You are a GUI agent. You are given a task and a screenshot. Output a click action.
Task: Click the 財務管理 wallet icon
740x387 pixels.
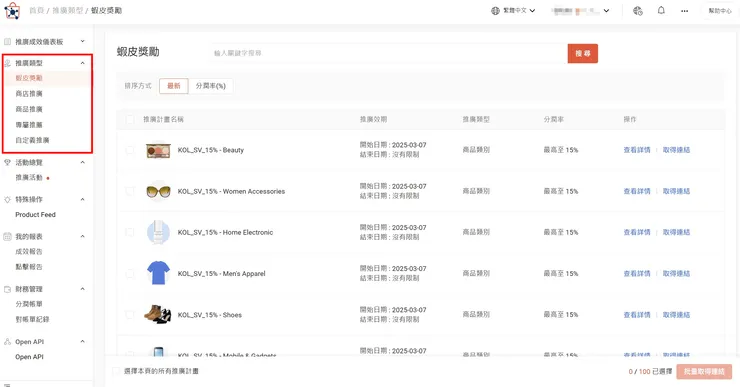click(8, 289)
